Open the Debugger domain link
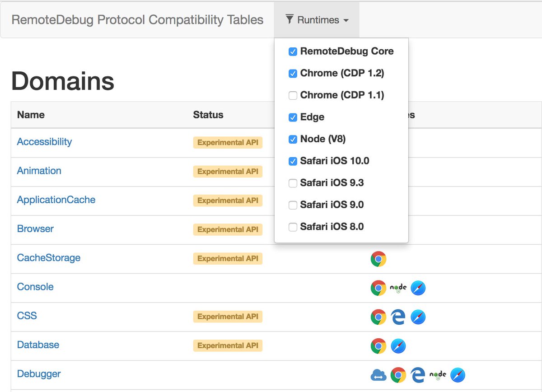This screenshot has width=542, height=392. pos(39,374)
